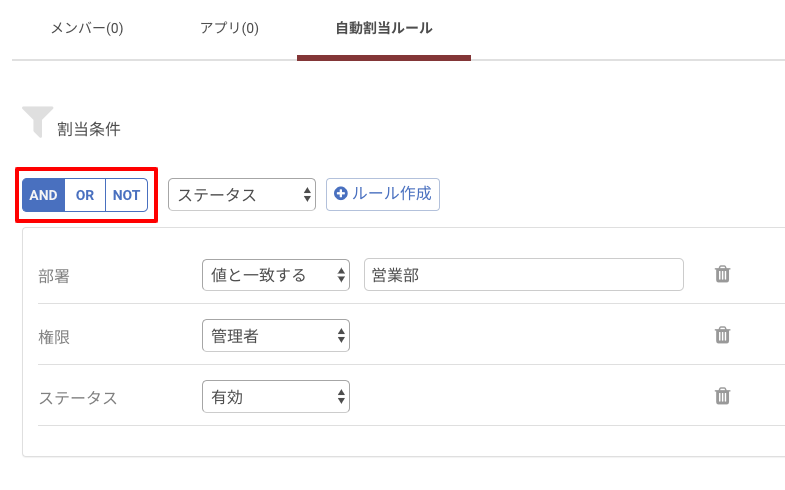785x490 pixels.
Task: Click the 営業部 value input field
Action: pos(524,275)
